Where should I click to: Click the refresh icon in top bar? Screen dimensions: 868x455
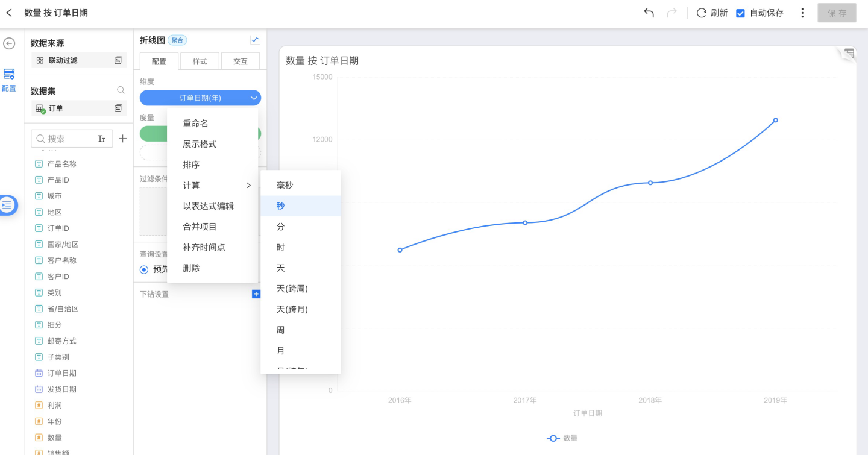(x=702, y=13)
